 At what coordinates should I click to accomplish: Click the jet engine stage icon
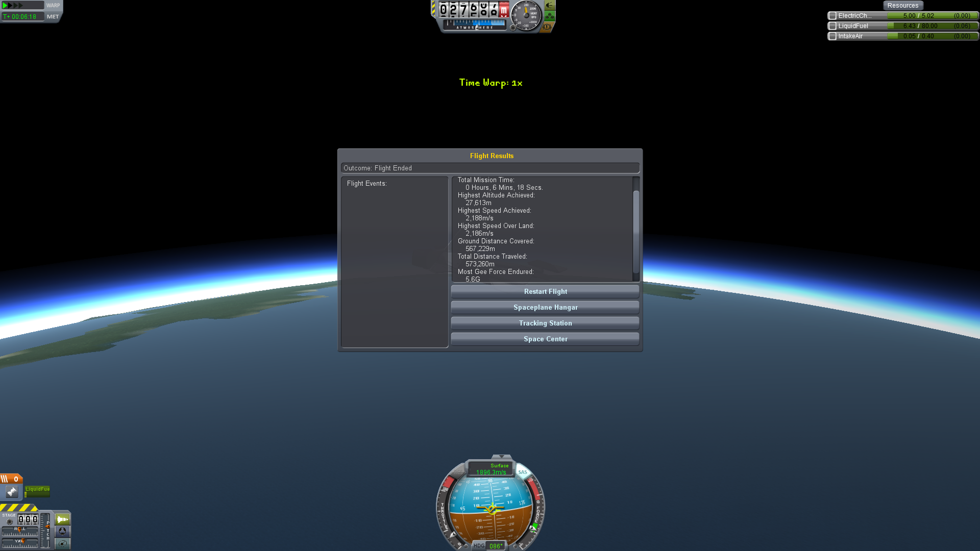pos(12,492)
